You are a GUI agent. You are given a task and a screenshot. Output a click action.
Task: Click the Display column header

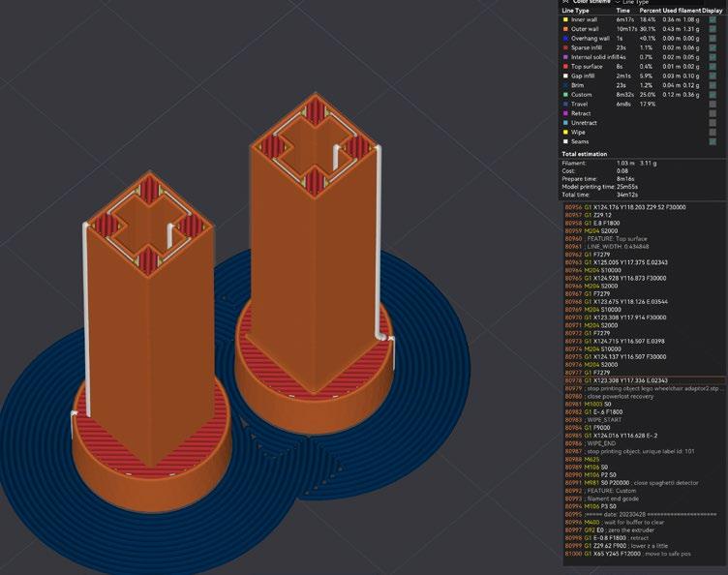(713, 11)
